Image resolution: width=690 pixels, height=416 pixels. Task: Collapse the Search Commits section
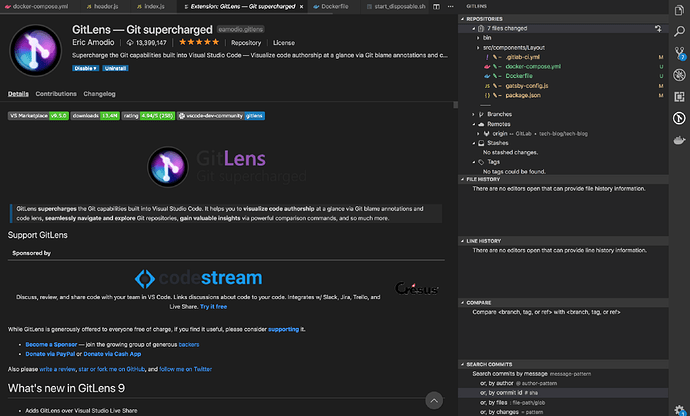click(x=462, y=364)
